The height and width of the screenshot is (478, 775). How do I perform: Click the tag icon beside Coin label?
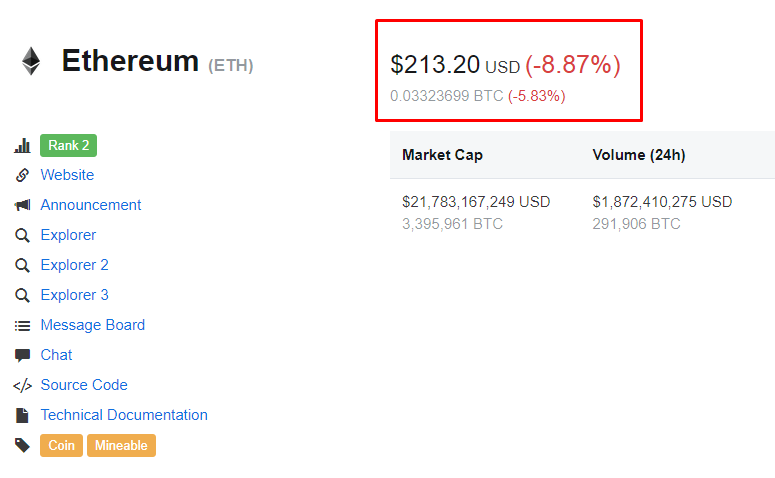22,445
